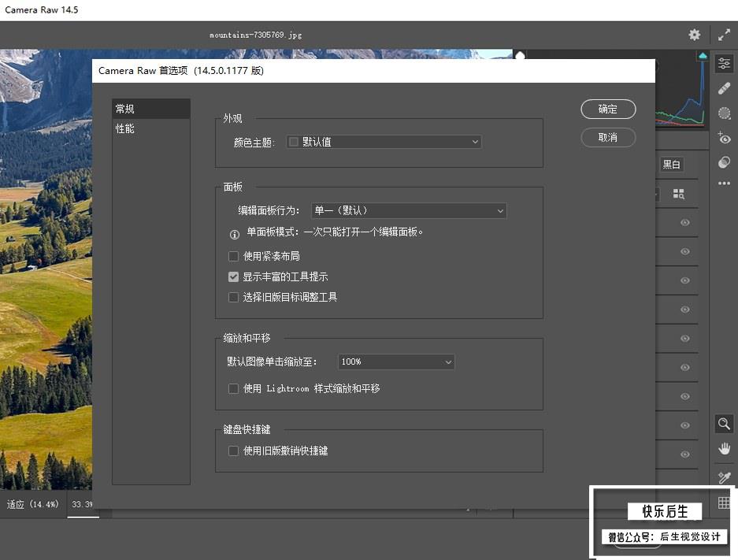The width and height of the screenshot is (738, 560).
Task: Open the 默认图像单击缩放至 100% dropdown
Action: pos(396,362)
